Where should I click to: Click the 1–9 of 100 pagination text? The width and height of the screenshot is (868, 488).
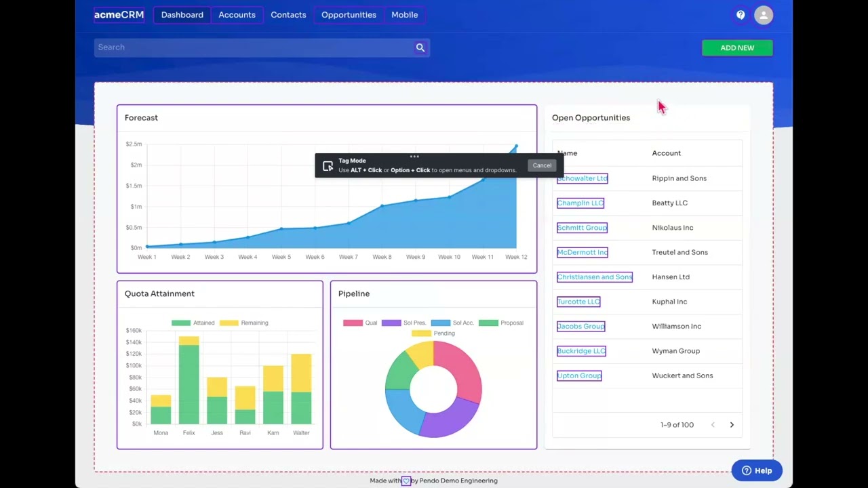pos(677,425)
